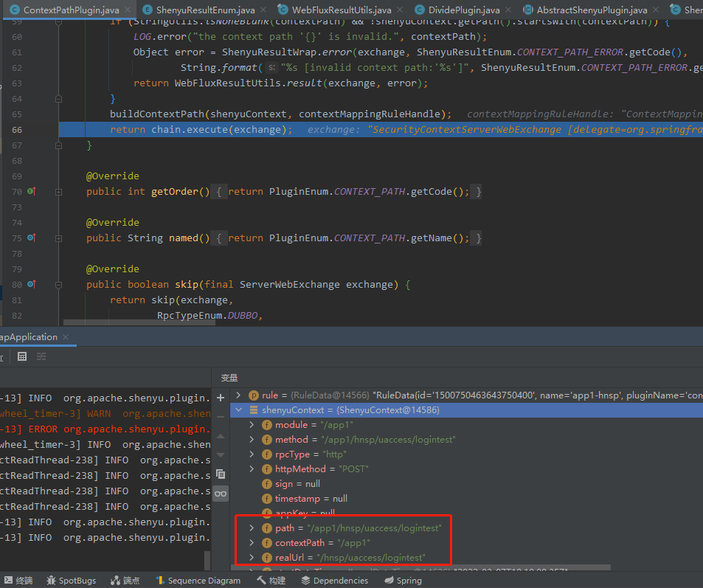Click the field icon next to timestamp
Viewport: 703px width, 588px height.
tap(267, 499)
